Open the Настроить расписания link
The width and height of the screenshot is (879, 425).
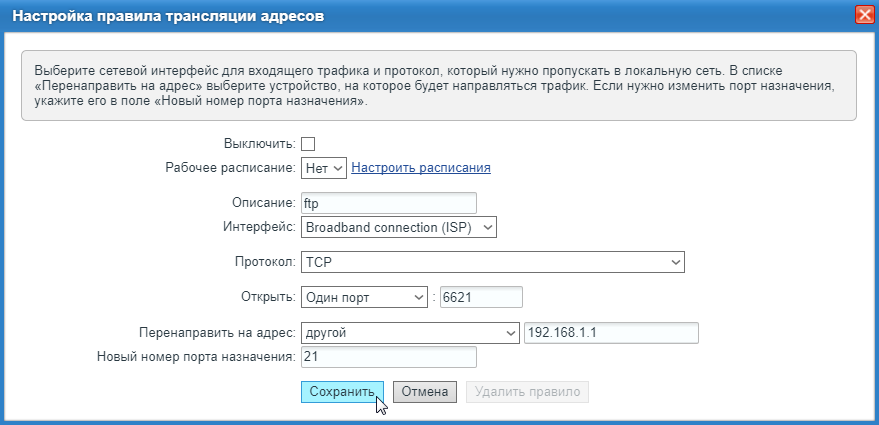[420, 168]
